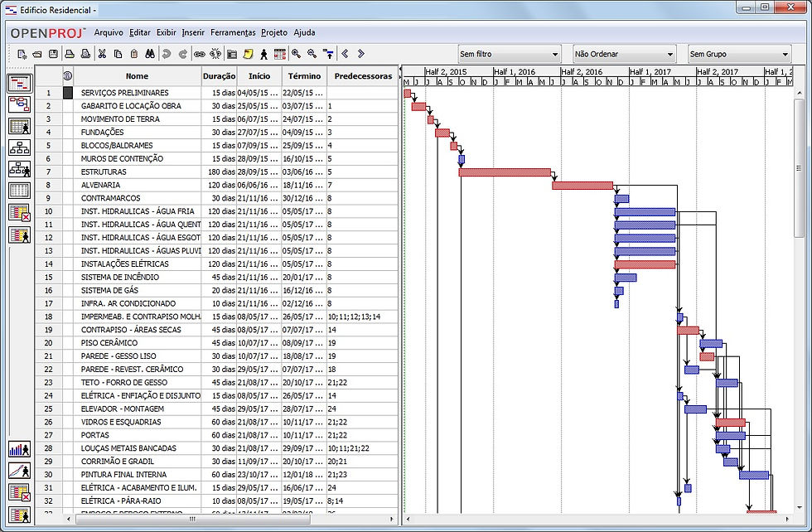Click the Duração column header
The height and width of the screenshot is (532, 812).
coord(219,76)
